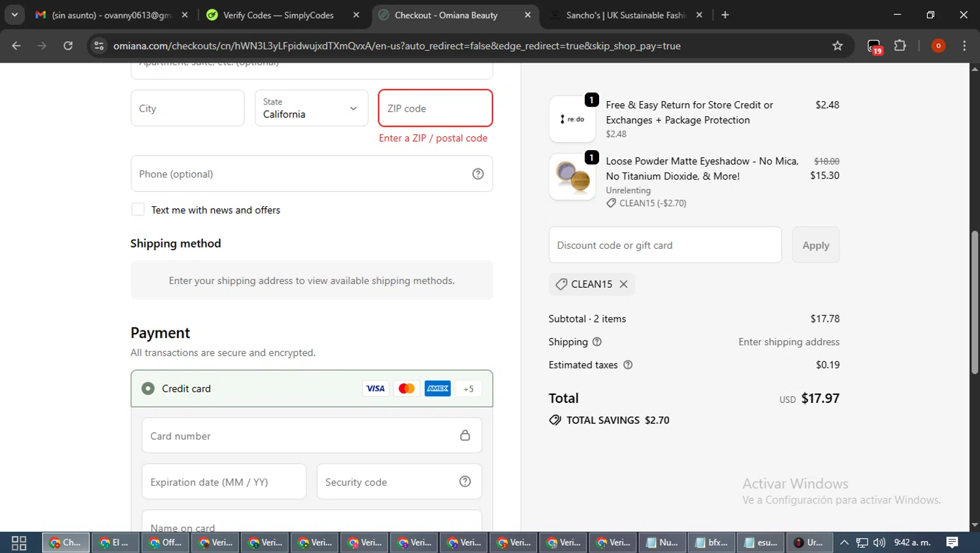Viewport: 980px width, 553px height.
Task: Bookmark this page with the star icon
Action: [838, 46]
